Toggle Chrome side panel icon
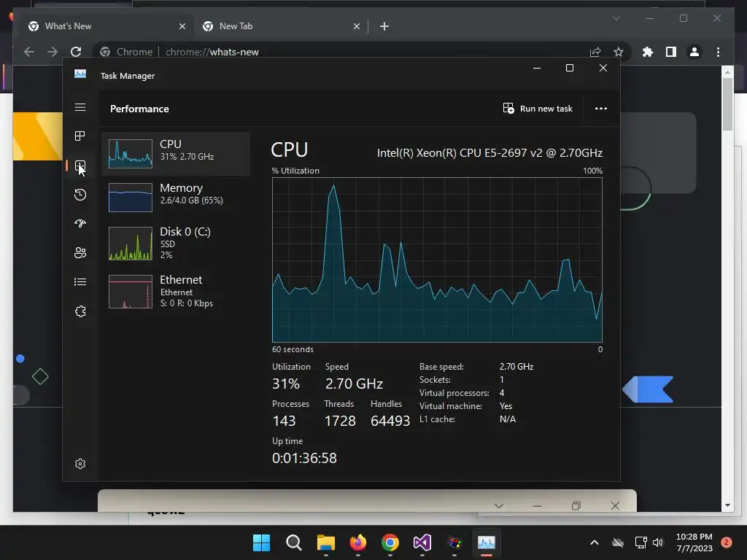Viewport: 747px width, 560px height. 671,52
